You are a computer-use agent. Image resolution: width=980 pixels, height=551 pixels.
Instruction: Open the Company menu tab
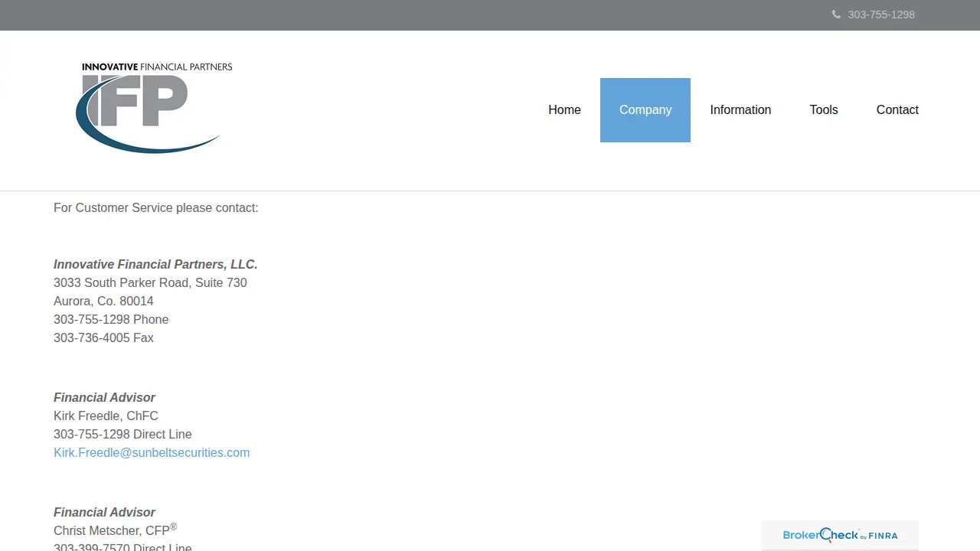pos(645,110)
